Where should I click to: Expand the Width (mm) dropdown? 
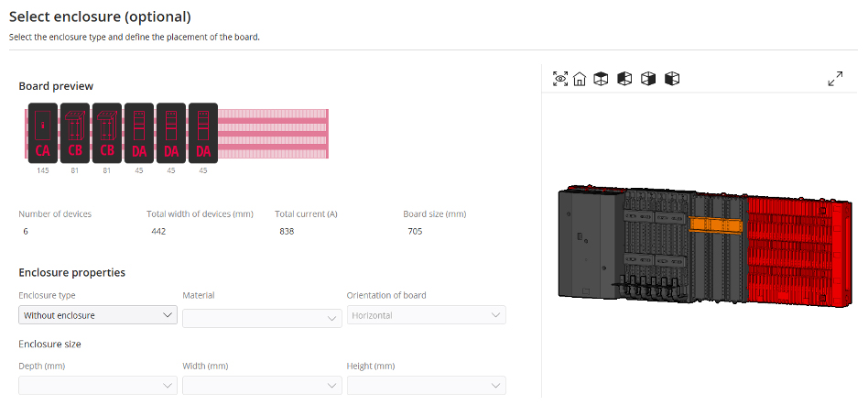(262, 386)
